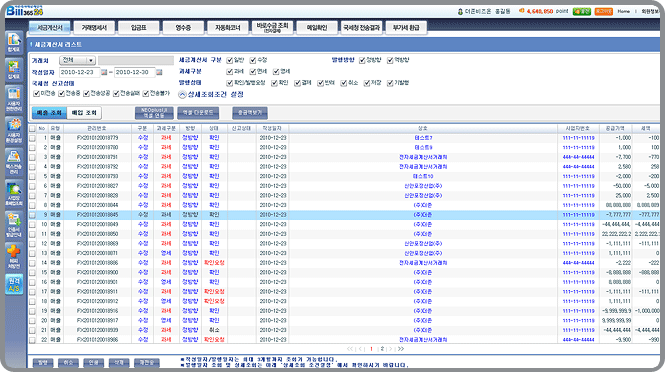Switch to the 메일확인 tab
This screenshot has width=665, height=372.
317,28
